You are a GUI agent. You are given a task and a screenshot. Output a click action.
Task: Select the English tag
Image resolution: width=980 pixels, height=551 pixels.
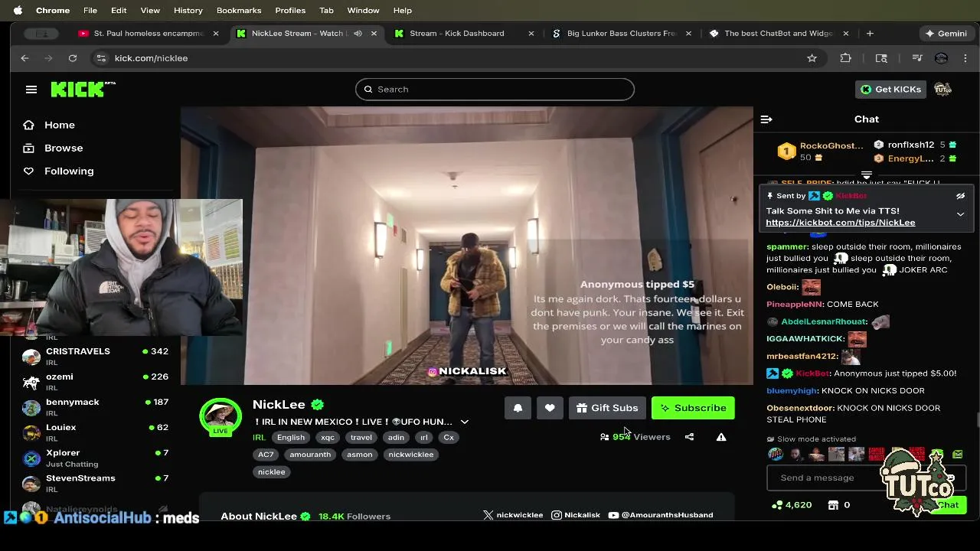point(291,438)
